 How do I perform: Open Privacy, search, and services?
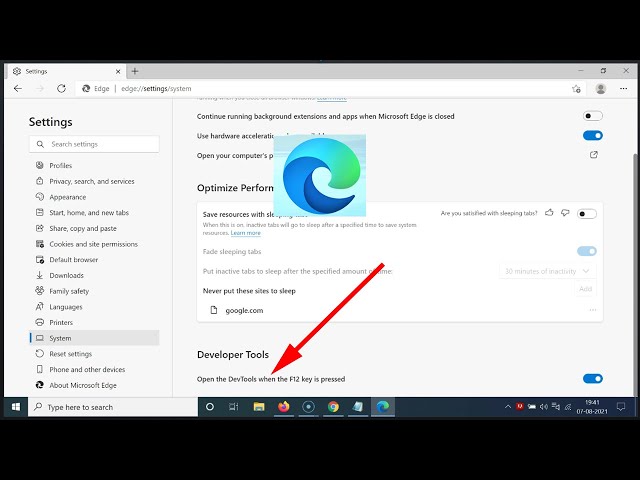point(94,181)
